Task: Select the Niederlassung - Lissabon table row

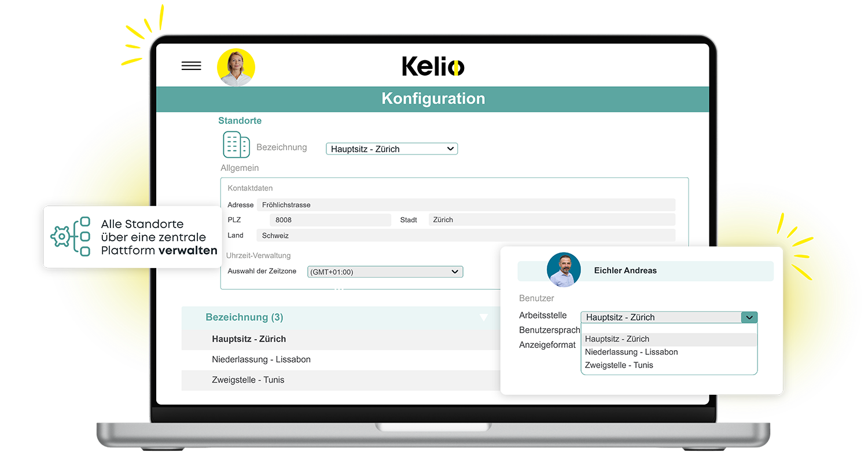Action: click(x=341, y=359)
